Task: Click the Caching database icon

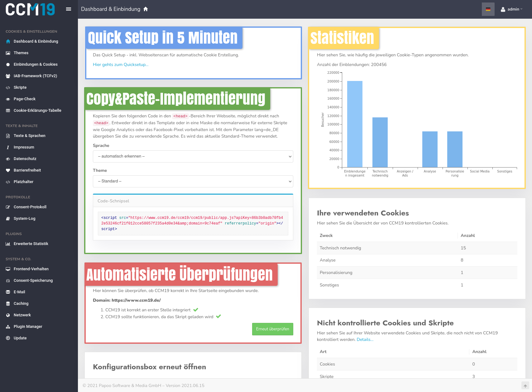Action: point(8,304)
